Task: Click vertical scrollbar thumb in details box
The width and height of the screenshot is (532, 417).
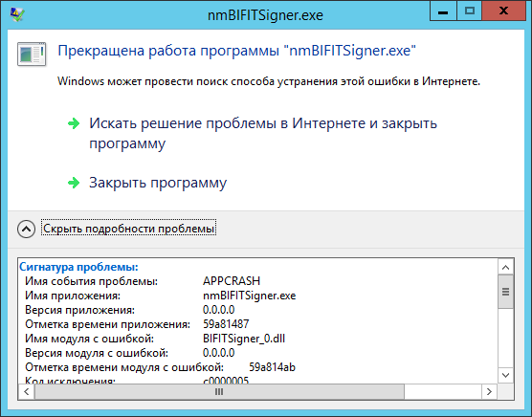Action: (x=505, y=292)
